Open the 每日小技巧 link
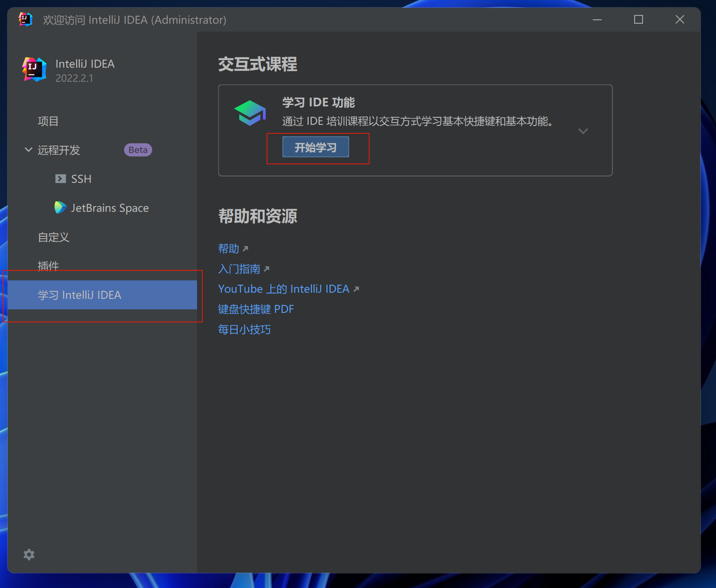 coord(245,330)
